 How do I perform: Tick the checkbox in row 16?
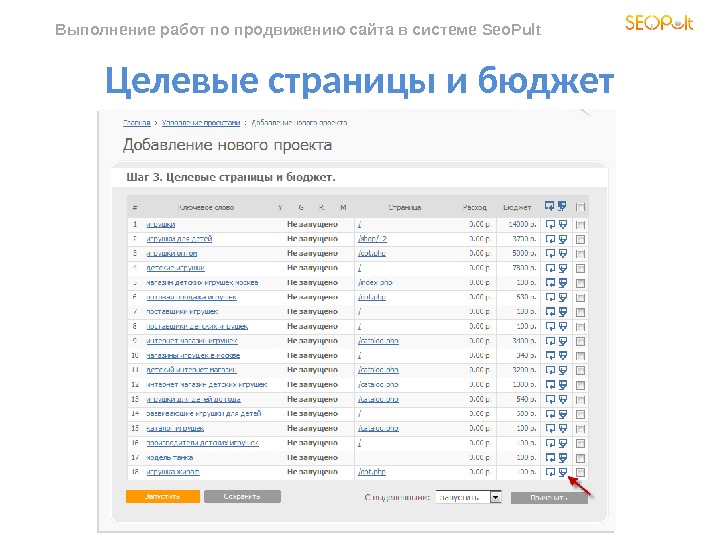[x=580, y=444]
